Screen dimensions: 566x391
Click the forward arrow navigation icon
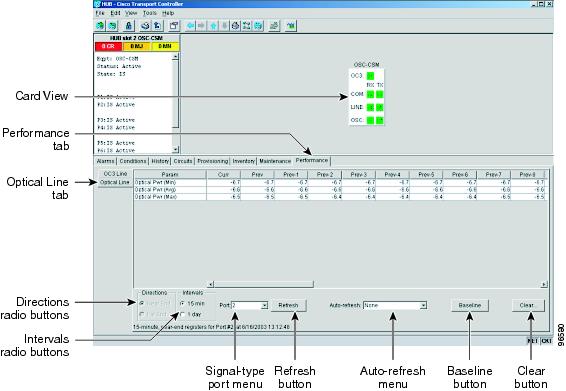point(201,26)
